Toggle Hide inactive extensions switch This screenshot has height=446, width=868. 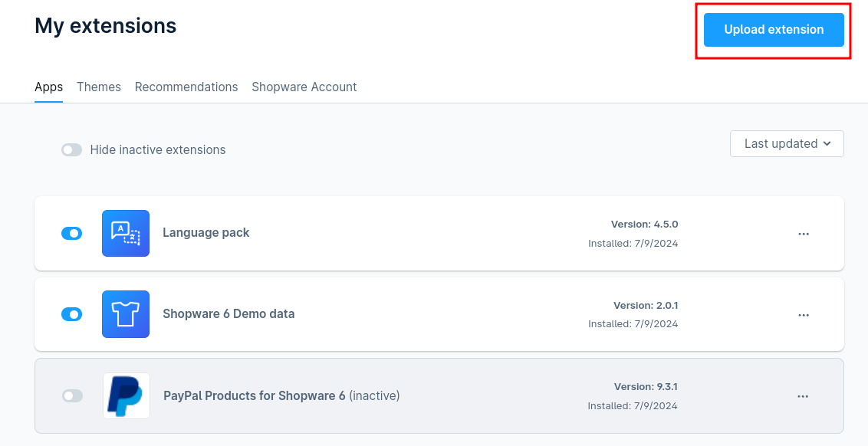click(x=72, y=150)
